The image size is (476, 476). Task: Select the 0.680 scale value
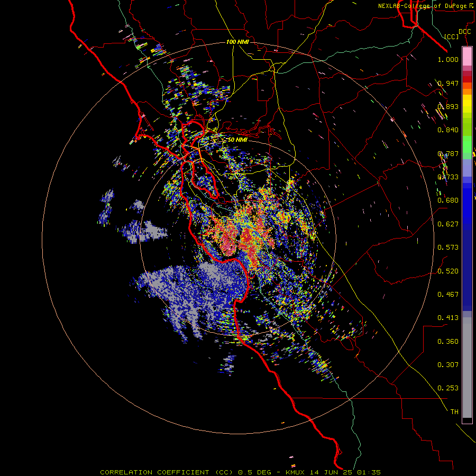[x=448, y=200]
